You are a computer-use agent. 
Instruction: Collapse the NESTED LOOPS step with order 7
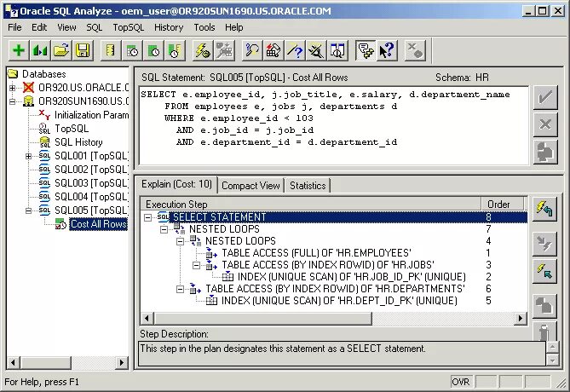pos(164,229)
